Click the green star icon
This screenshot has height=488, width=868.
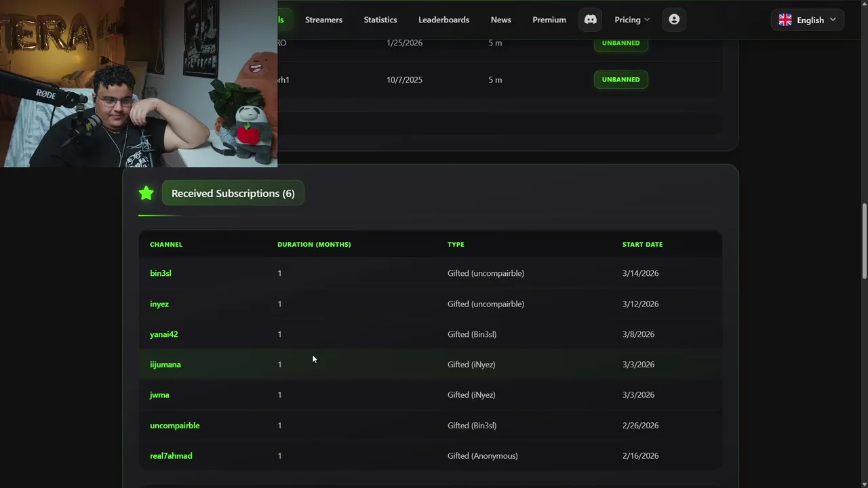click(146, 193)
